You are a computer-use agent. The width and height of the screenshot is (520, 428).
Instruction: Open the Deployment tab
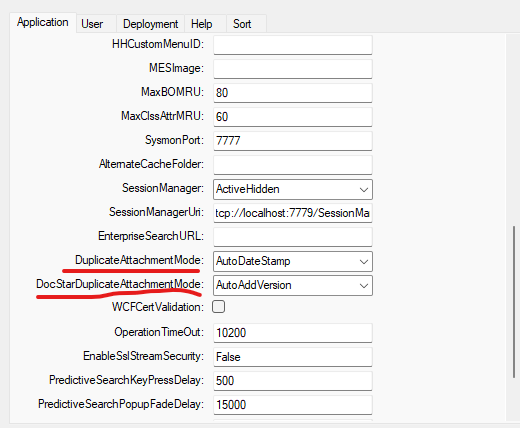tap(150, 24)
